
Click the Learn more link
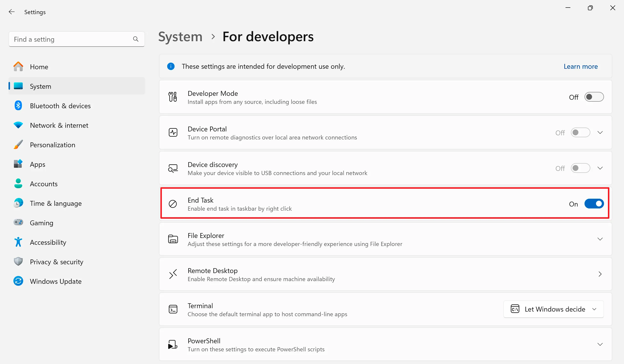click(x=581, y=66)
